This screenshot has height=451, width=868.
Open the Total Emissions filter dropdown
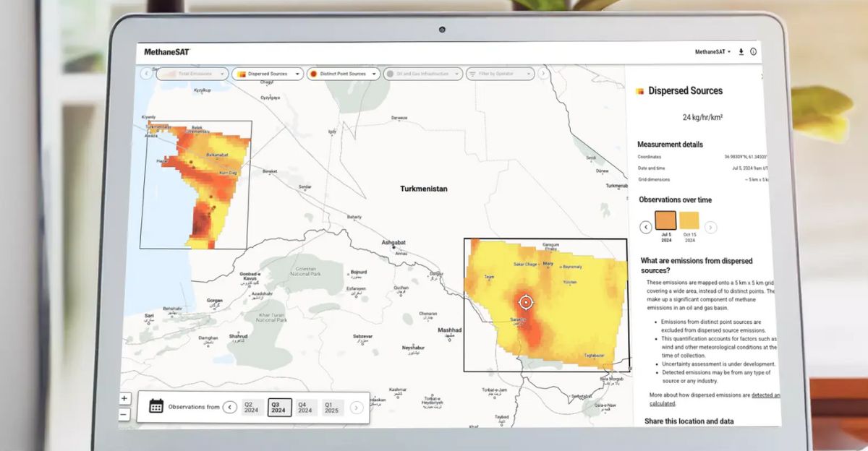(192, 74)
